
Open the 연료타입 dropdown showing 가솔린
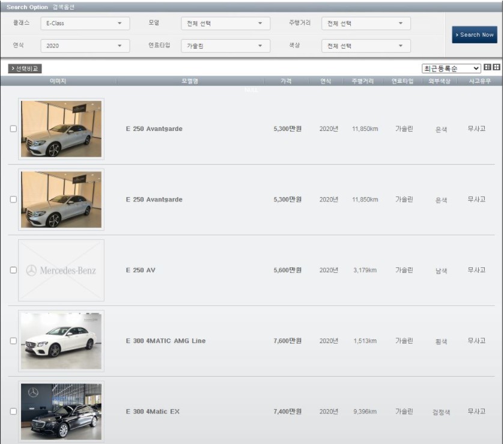point(226,46)
